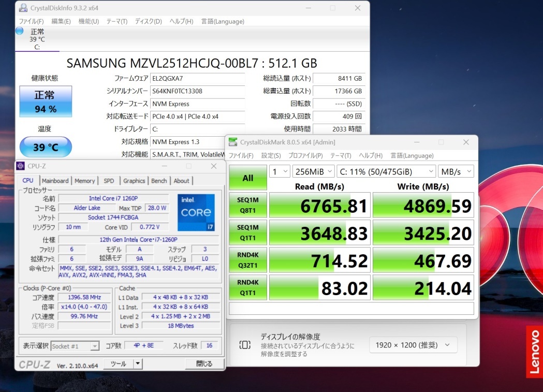
Task: Click the core speed value 1396.58 MHz
Action: (x=84, y=297)
